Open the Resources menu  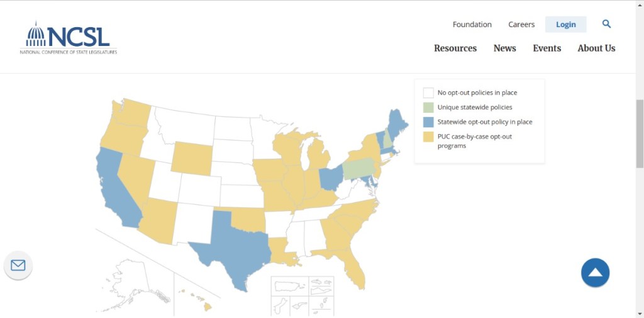(x=455, y=48)
